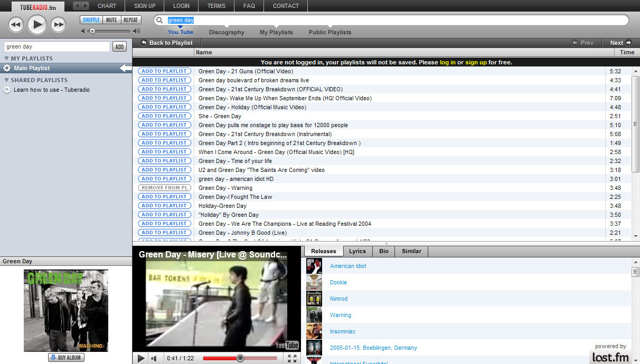The width and height of the screenshot is (640, 364).
Task: Skip forward with the fast-forward button
Action: (x=58, y=24)
